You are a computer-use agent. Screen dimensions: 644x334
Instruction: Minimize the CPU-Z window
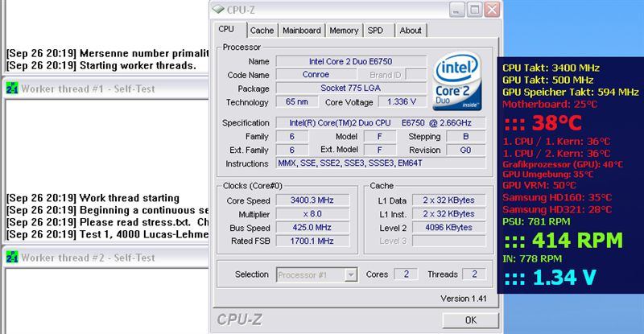(456, 10)
